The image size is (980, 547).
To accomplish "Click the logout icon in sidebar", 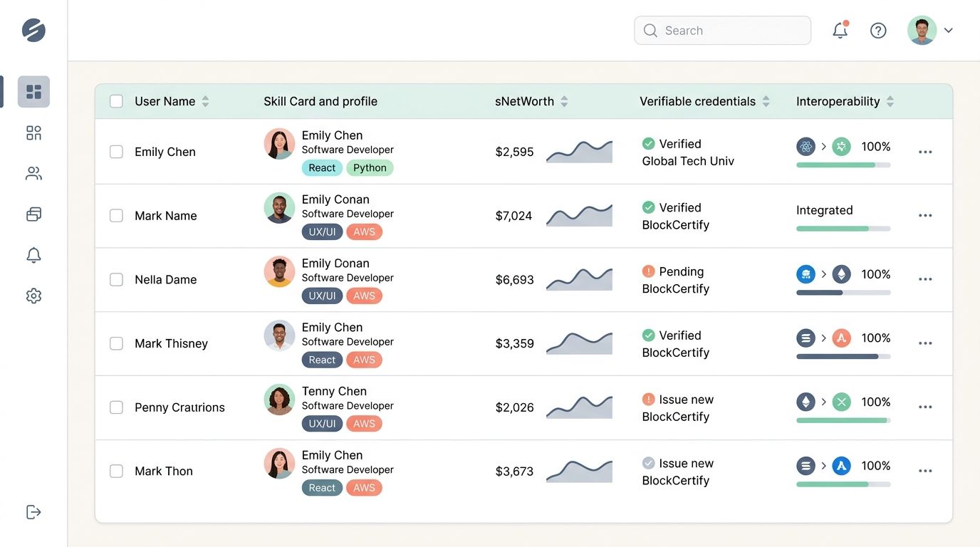I will pyautogui.click(x=33, y=511).
